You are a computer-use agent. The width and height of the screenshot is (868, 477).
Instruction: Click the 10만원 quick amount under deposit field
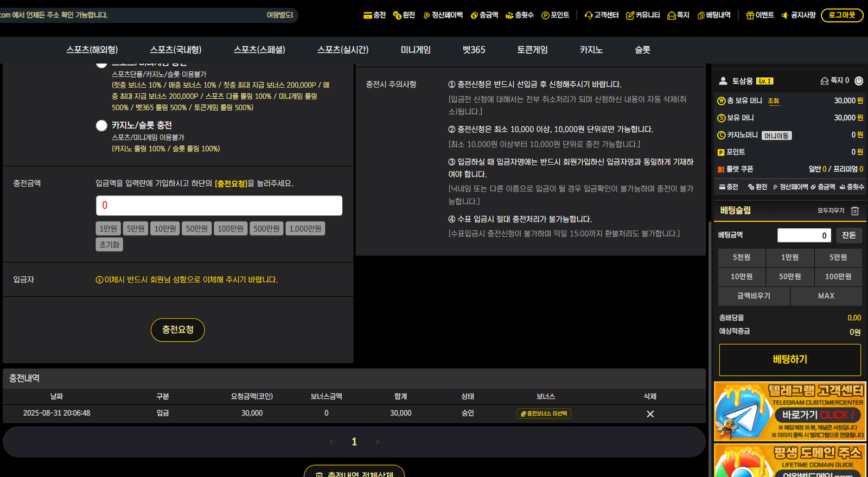[165, 228]
